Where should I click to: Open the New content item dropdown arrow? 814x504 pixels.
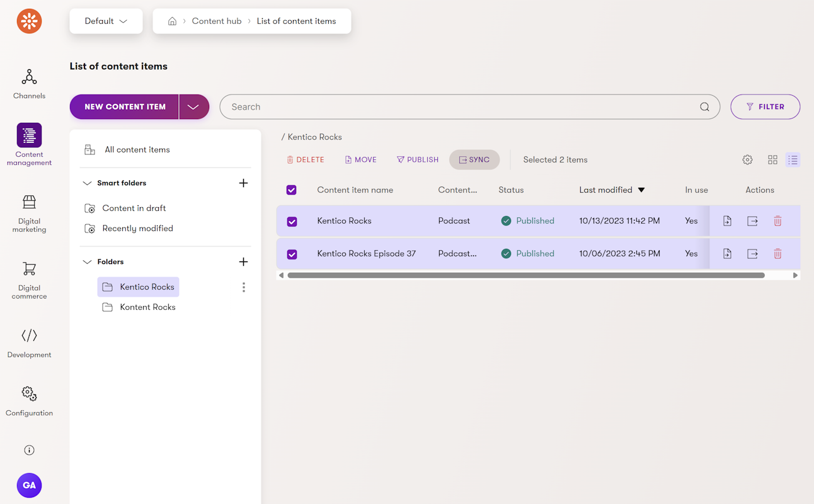[194, 107]
